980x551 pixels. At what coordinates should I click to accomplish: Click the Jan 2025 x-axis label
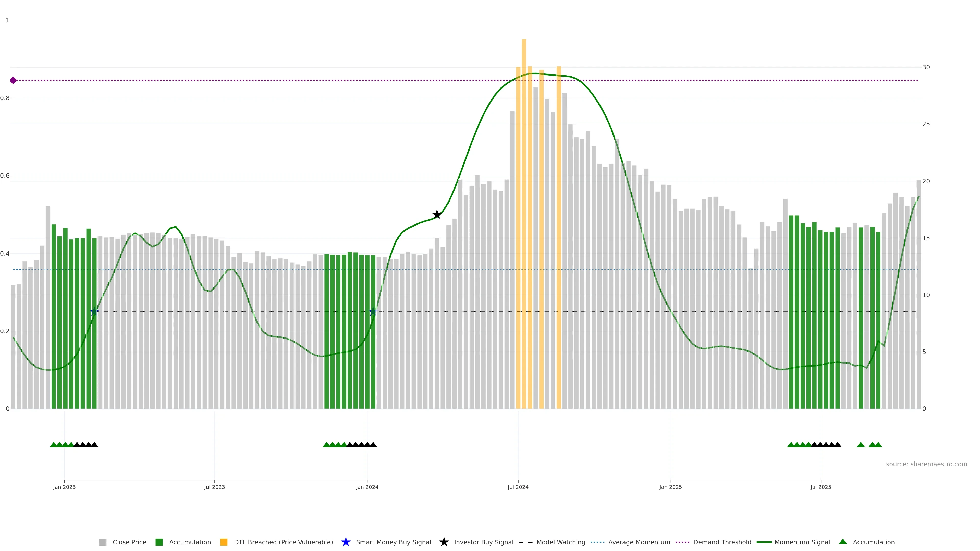click(x=670, y=487)
